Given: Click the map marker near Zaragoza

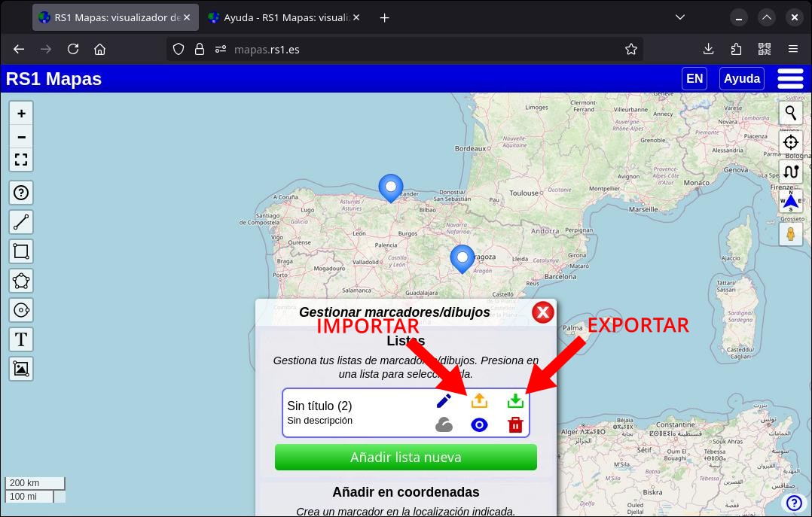Looking at the screenshot, I should pyautogui.click(x=462, y=259).
